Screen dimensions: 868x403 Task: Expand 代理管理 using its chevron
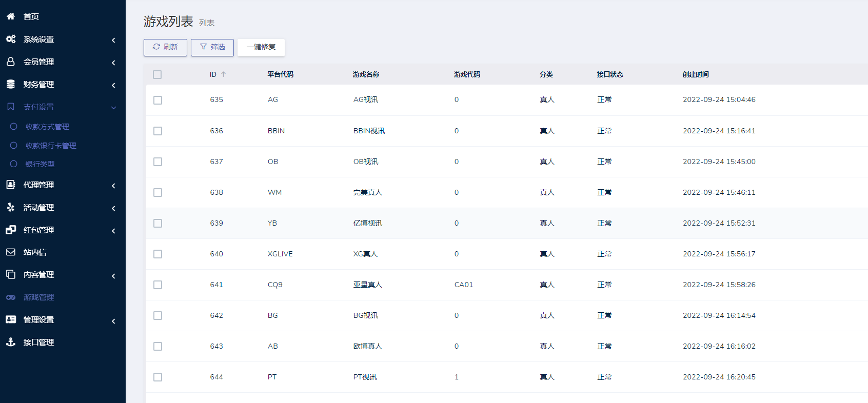click(x=113, y=186)
